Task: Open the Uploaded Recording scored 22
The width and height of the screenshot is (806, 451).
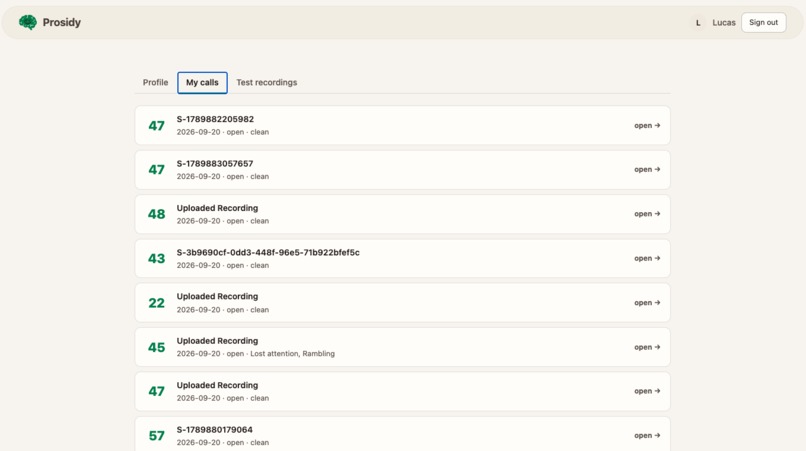Action: (647, 302)
